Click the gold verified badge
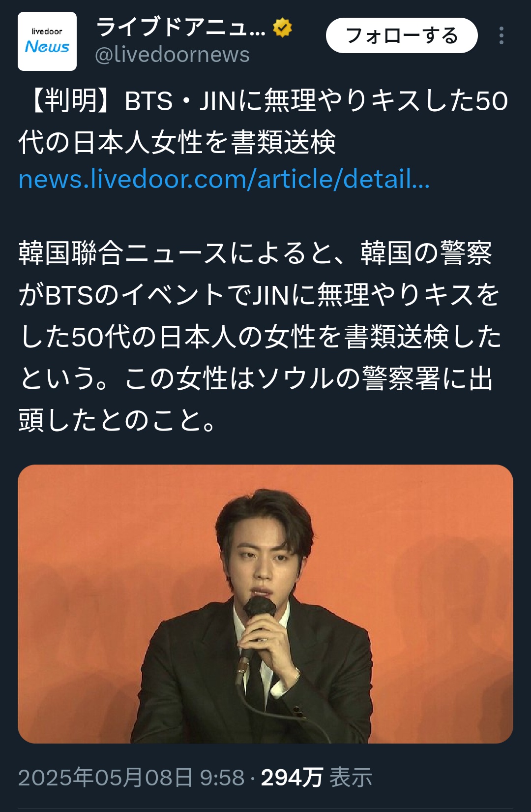The width and height of the screenshot is (531, 812). pyautogui.click(x=282, y=28)
